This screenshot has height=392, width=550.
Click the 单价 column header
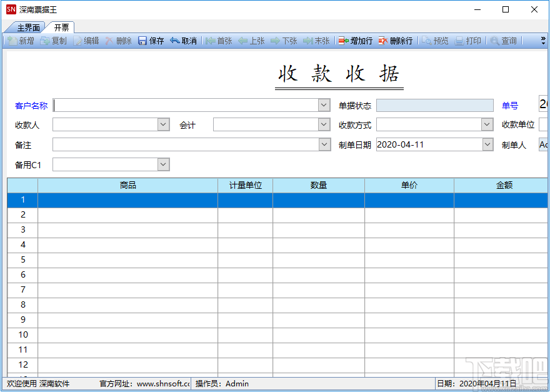409,185
